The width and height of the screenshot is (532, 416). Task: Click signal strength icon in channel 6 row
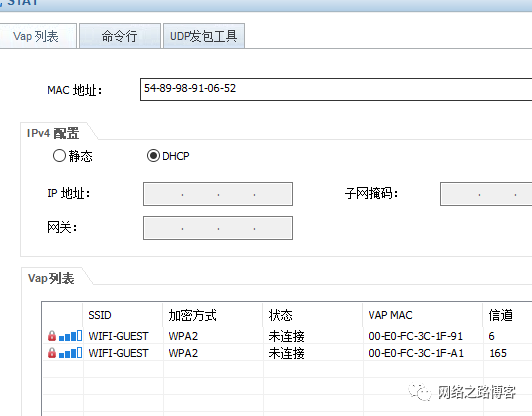(x=70, y=336)
